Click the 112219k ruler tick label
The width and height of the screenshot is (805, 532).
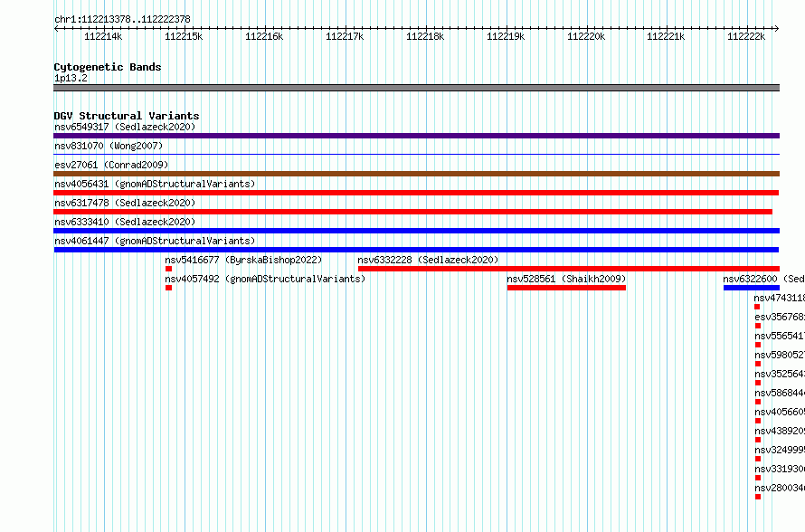tap(506, 36)
